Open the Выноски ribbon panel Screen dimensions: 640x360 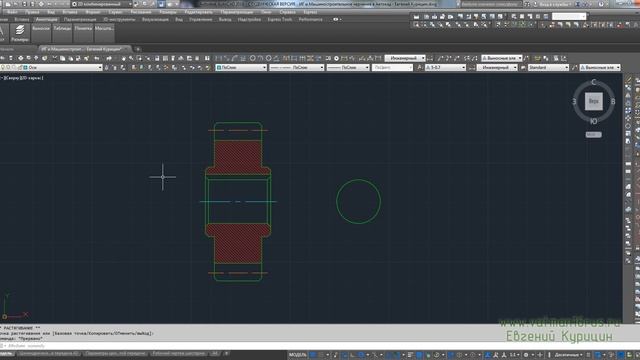[41, 33]
